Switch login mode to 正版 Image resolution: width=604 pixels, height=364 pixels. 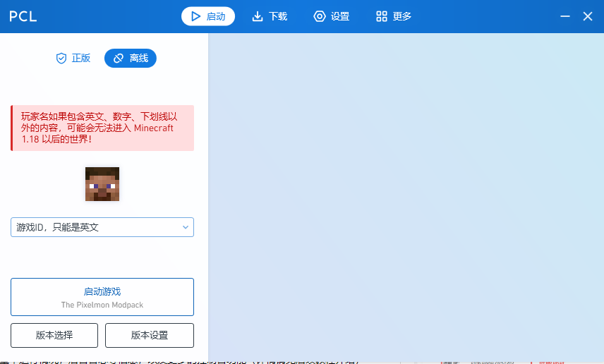click(73, 59)
